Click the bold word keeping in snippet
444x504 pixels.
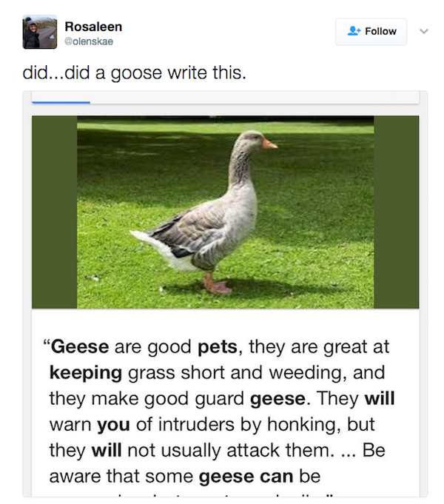86,373
